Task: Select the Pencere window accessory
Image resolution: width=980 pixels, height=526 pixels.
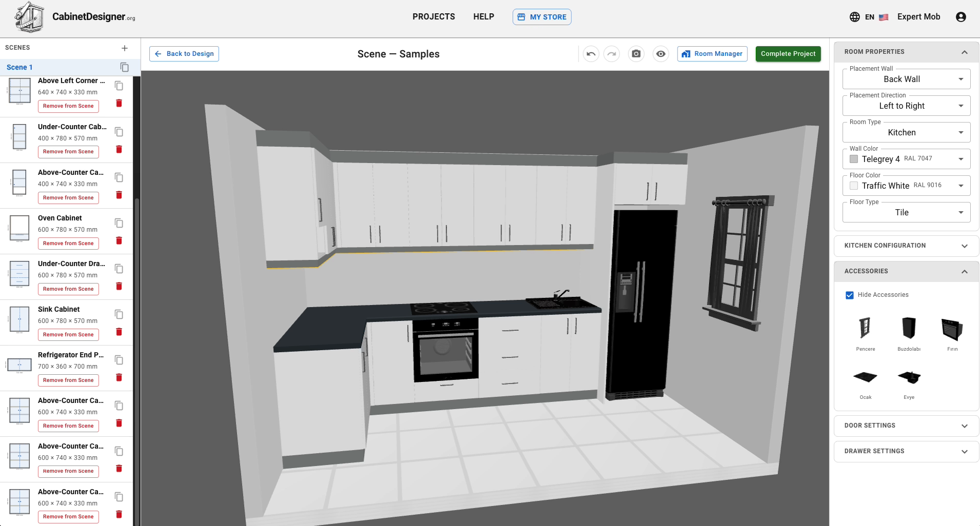Action: tap(866, 333)
